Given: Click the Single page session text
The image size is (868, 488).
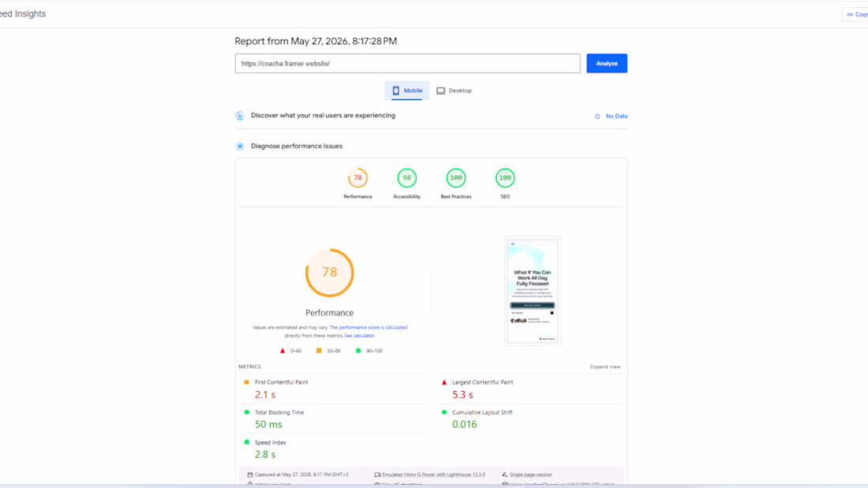Looking at the screenshot, I should (530, 475).
